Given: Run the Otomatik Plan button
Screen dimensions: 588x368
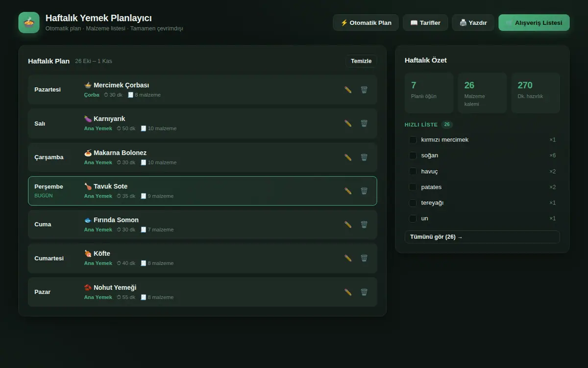Looking at the screenshot, I should click(x=366, y=23).
